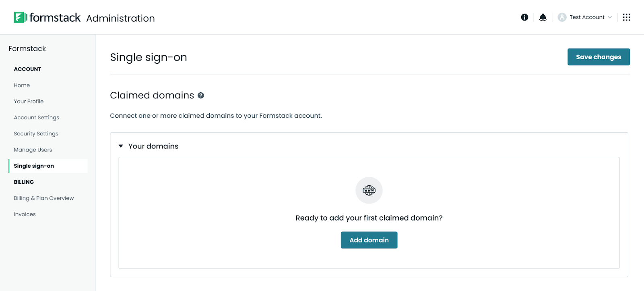
Task: Click the WWW globe icon
Action: 369,190
